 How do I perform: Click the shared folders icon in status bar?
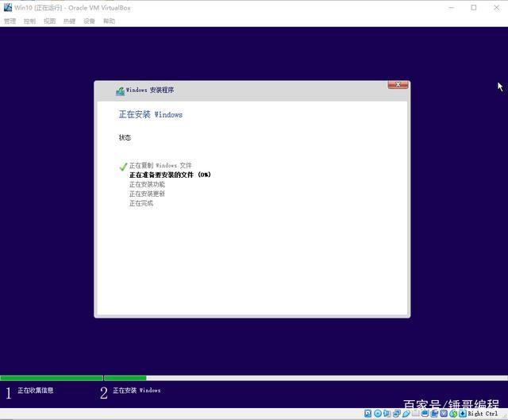pos(416,413)
